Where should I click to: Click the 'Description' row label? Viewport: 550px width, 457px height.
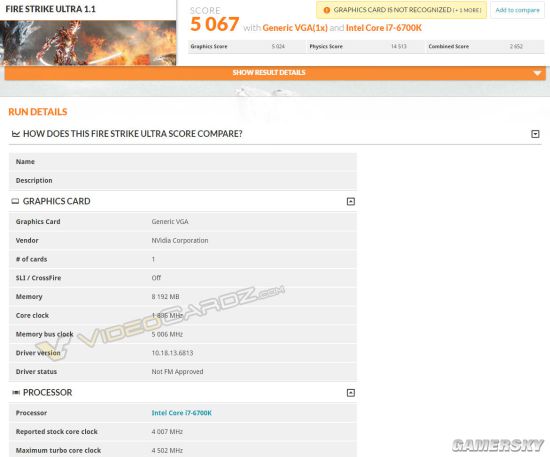[34, 180]
